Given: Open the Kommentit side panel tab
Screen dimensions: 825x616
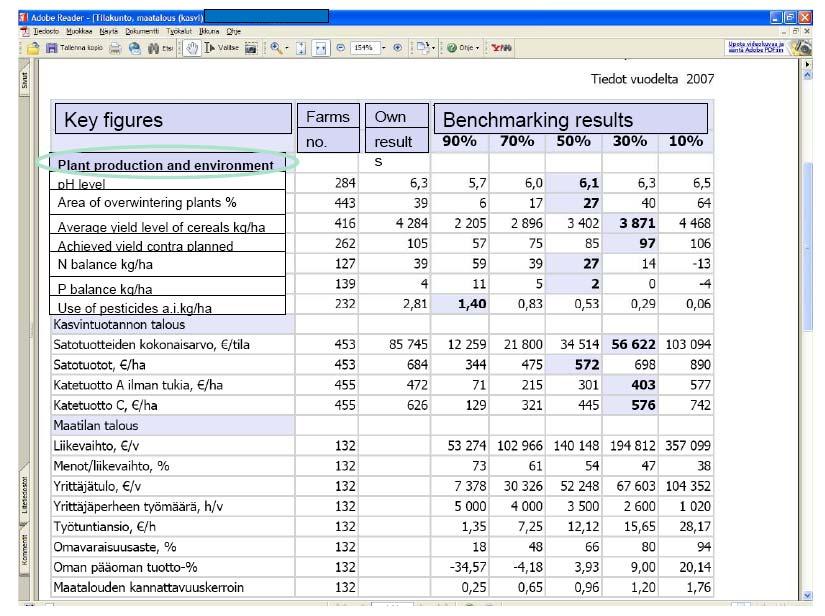Looking at the screenshot, I should pyautogui.click(x=24, y=550).
